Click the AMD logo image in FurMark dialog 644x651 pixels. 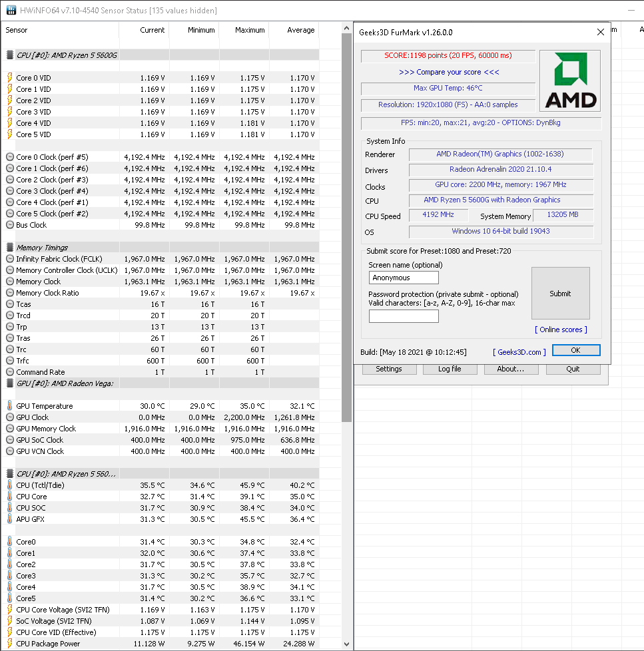pyautogui.click(x=570, y=81)
